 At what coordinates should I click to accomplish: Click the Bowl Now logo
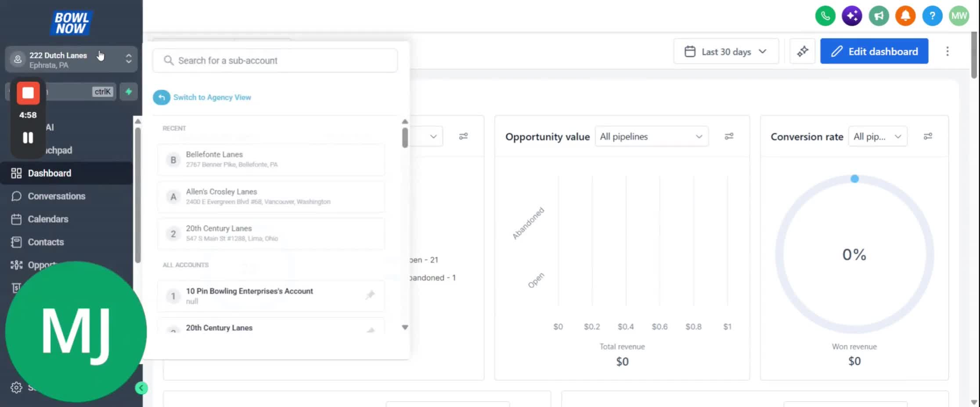click(71, 23)
